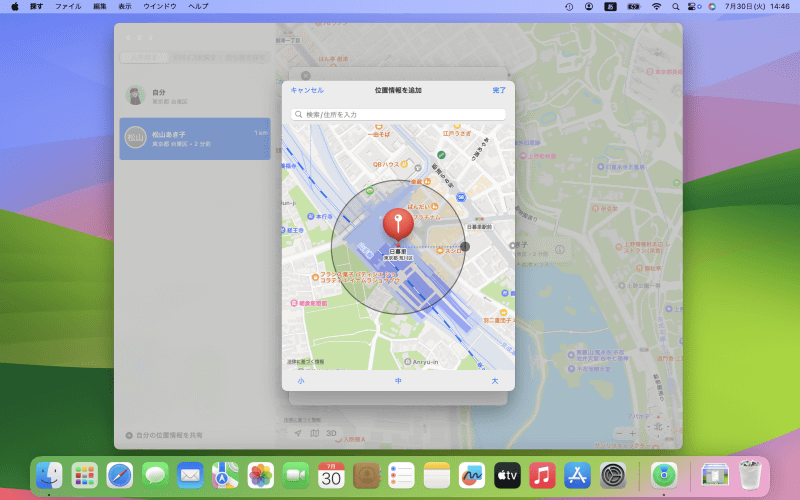The image size is (800, 500).
Task: Open Spotlight search in menu bar
Action: point(676,7)
